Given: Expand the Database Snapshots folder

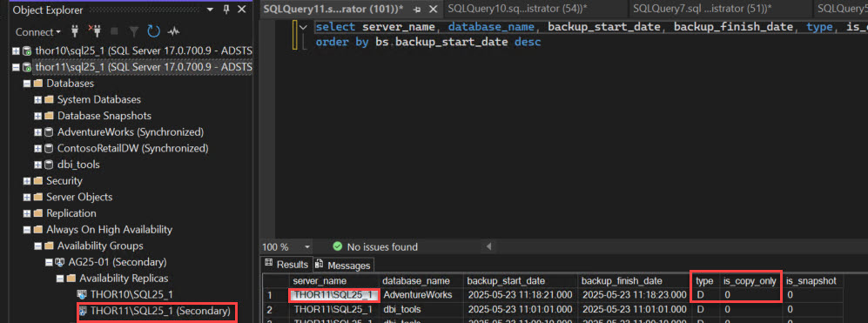Looking at the screenshot, I should [37, 116].
